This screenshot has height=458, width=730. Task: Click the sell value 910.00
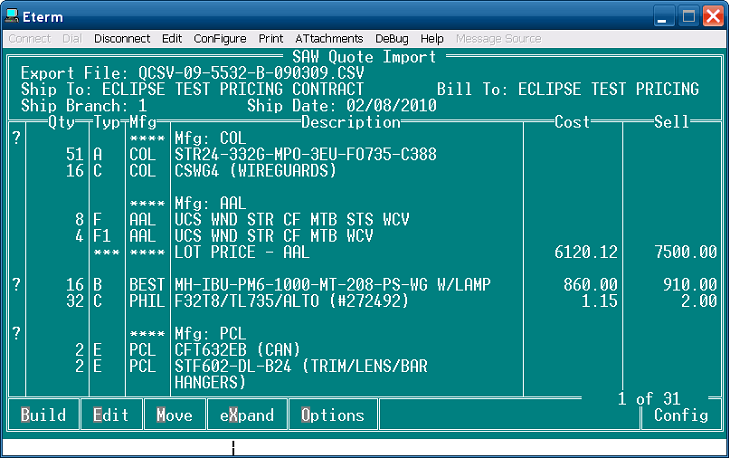tap(690, 285)
